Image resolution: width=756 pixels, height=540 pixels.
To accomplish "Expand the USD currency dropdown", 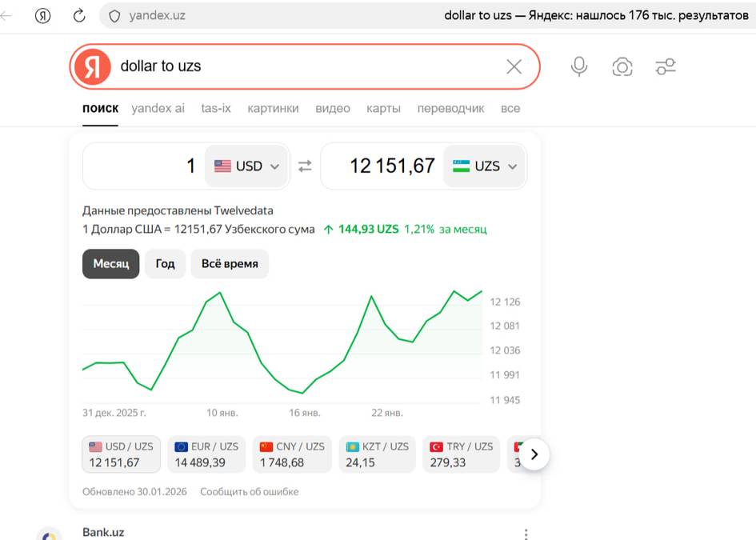I will coord(246,166).
